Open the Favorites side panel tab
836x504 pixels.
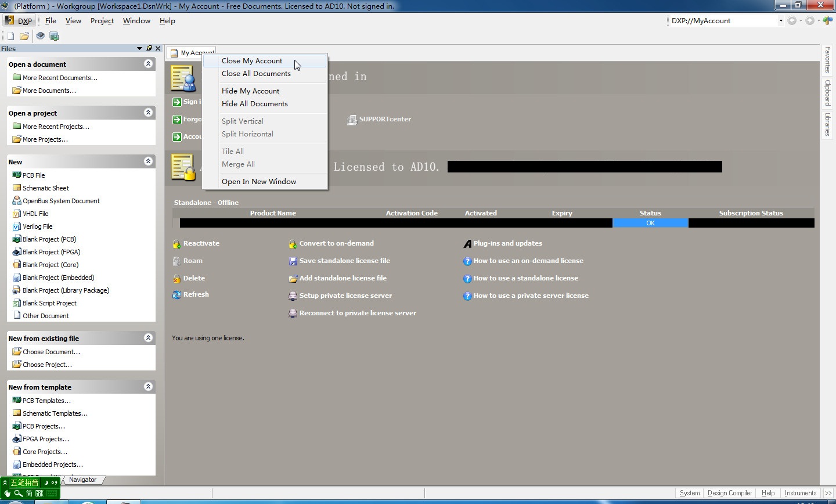click(x=827, y=60)
